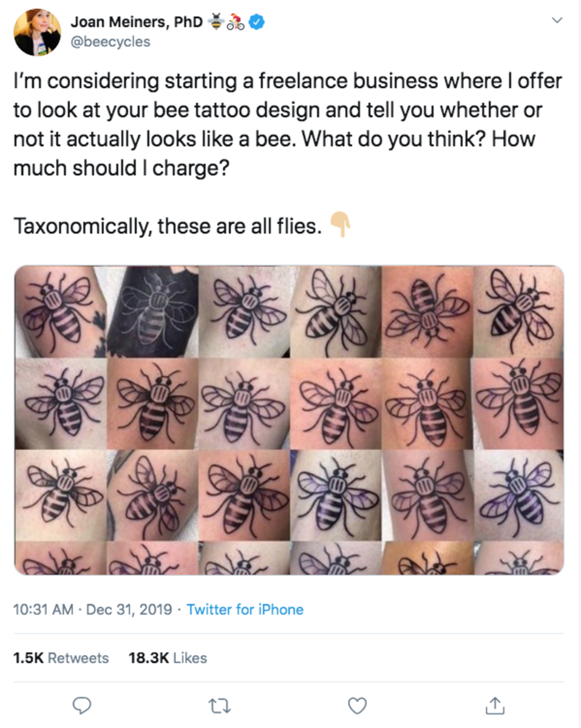The height and width of the screenshot is (728, 581).
Task: View the 18.3K Likes list
Action: coord(168,658)
